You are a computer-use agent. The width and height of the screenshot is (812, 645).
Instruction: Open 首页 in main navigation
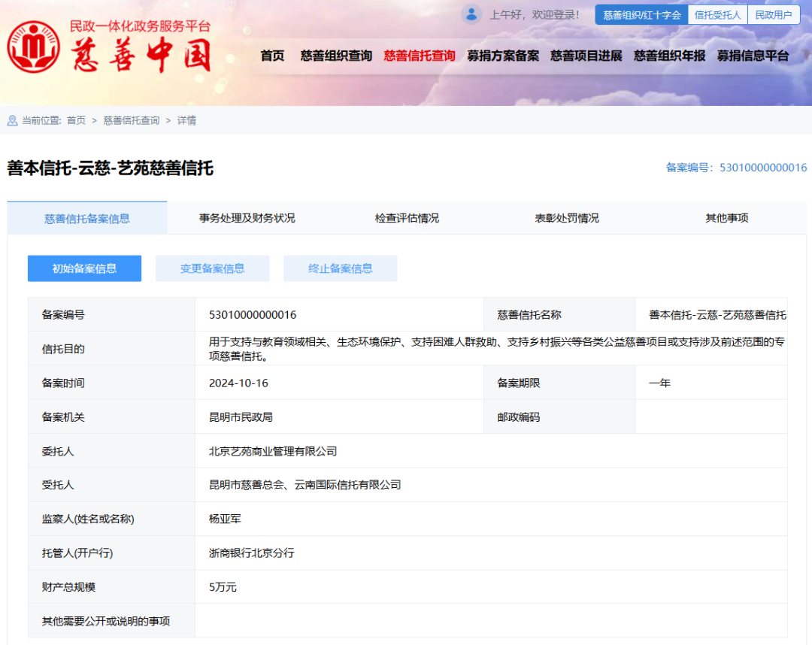click(272, 56)
